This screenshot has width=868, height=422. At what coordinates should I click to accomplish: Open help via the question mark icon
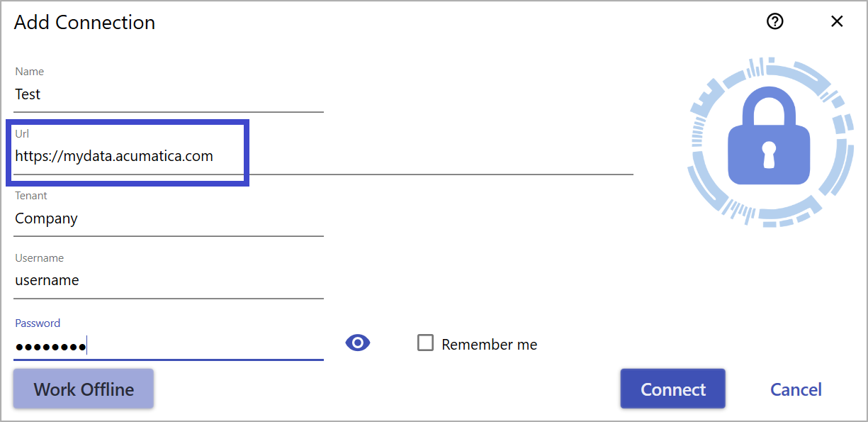pyautogui.click(x=775, y=22)
